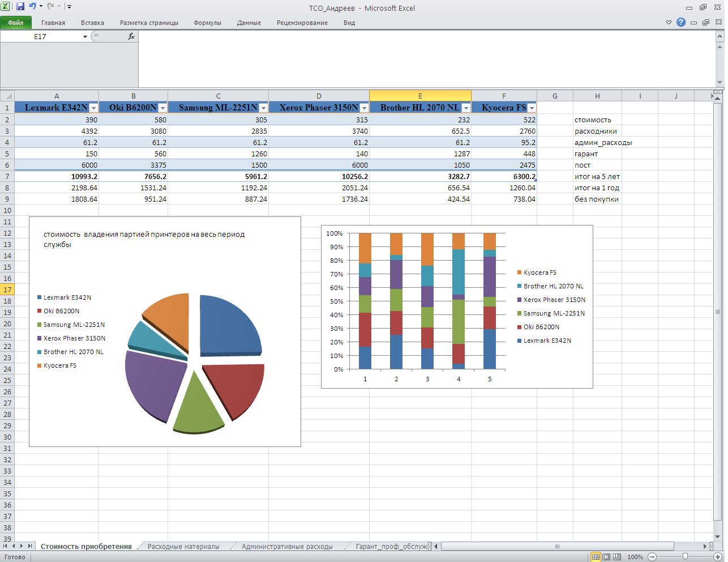Click the horizontal scrollbar thumb
This screenshot has width=728, height=562.
(x=558, y=547)
